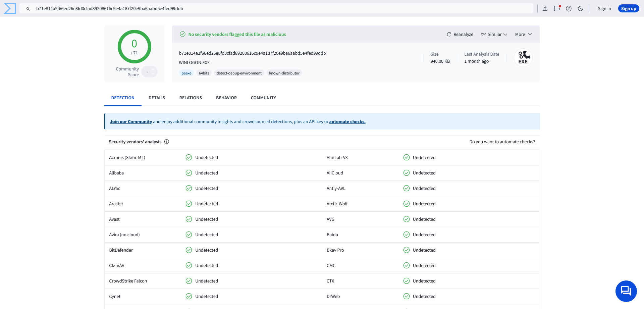Click the file hash below the banner
This screenshot has width=644, height=309.
[252, 53]
